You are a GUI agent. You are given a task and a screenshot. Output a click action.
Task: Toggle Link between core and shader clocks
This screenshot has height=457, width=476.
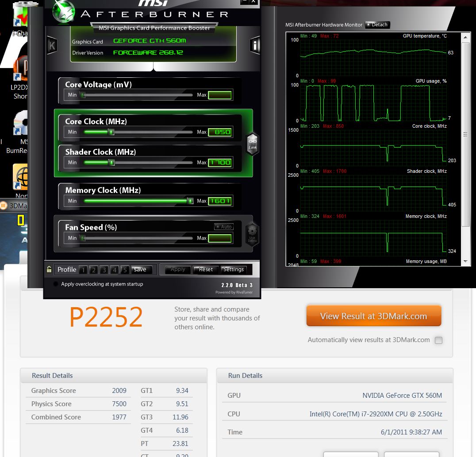253,144
